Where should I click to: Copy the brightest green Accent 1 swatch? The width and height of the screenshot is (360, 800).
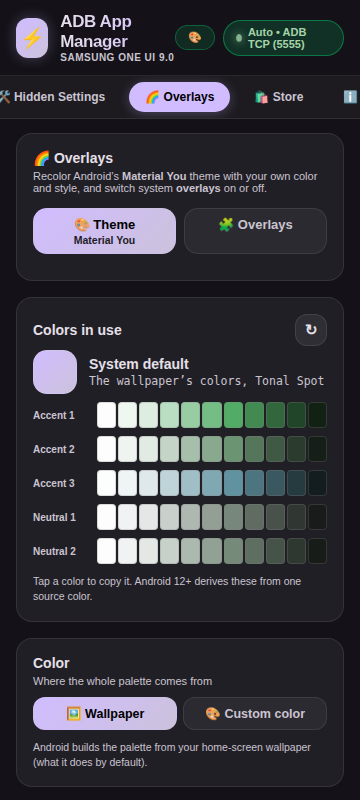pos(234,415)
